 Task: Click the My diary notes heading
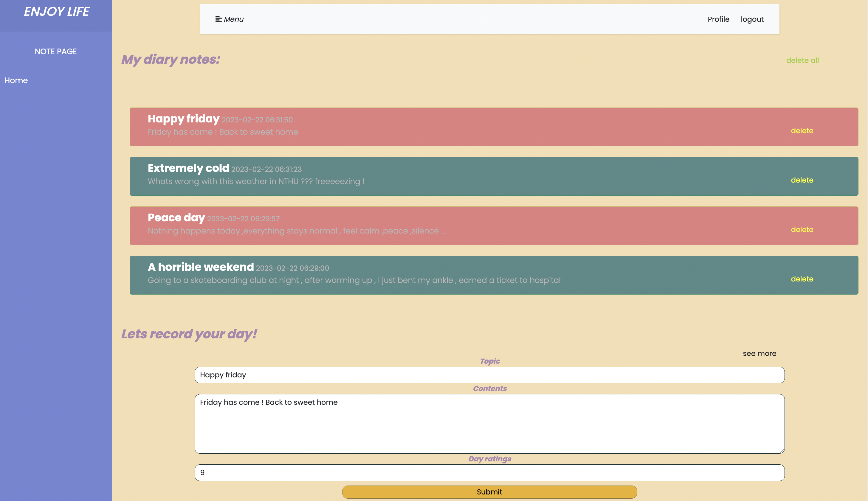point(171,60)
